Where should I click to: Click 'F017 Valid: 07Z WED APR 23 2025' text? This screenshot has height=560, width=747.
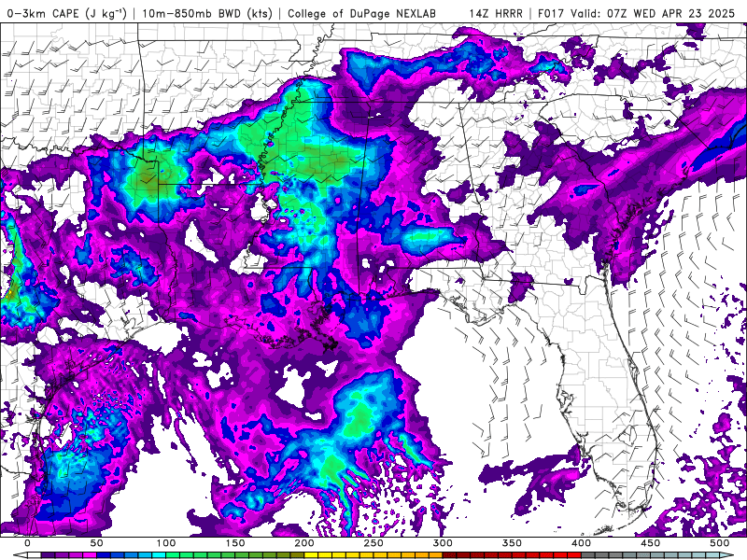[636, 13]
